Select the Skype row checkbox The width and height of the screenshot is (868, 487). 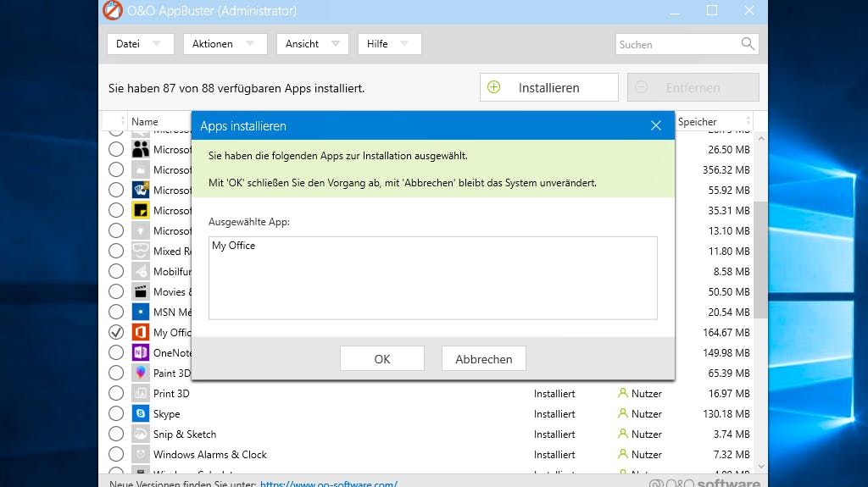point(116,413)
